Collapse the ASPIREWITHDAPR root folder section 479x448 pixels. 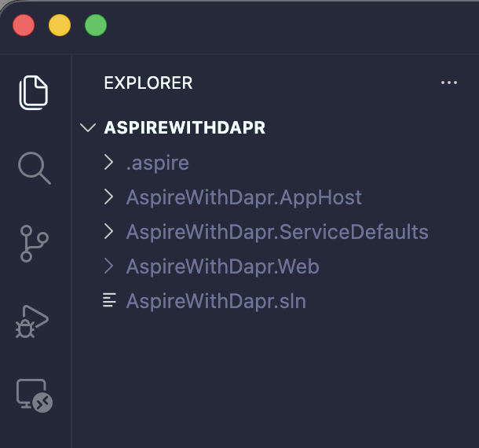pos(88,128)
